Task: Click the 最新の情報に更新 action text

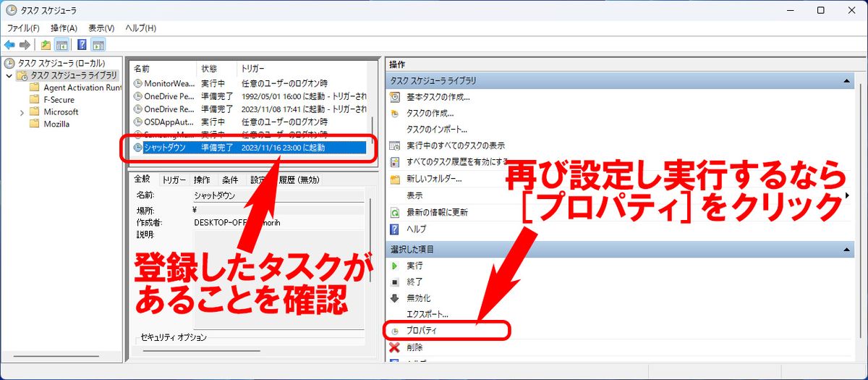Action: click(x=437, y=212)
